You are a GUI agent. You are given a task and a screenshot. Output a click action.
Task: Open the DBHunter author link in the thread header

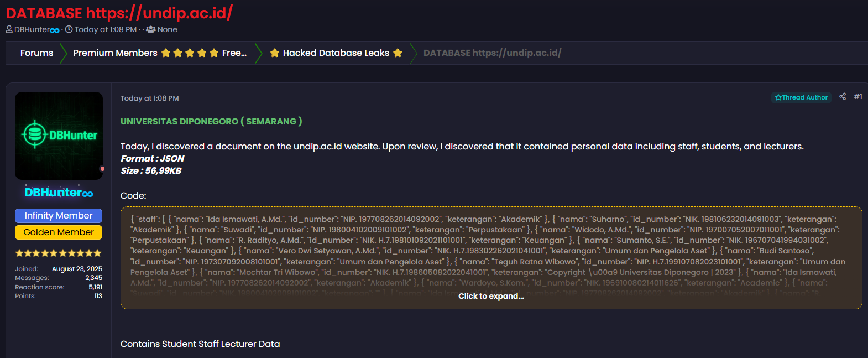tap(36, 29)
